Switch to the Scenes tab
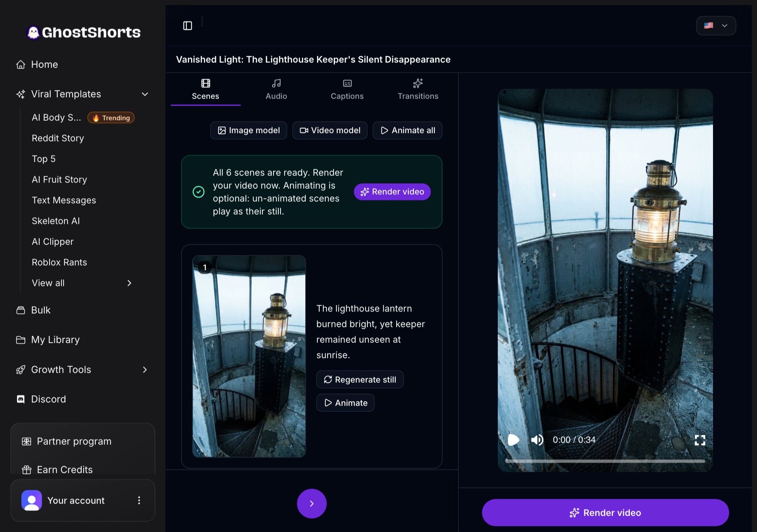The width and height of the screenshot is (757, 532). click(x=206, y=90)
